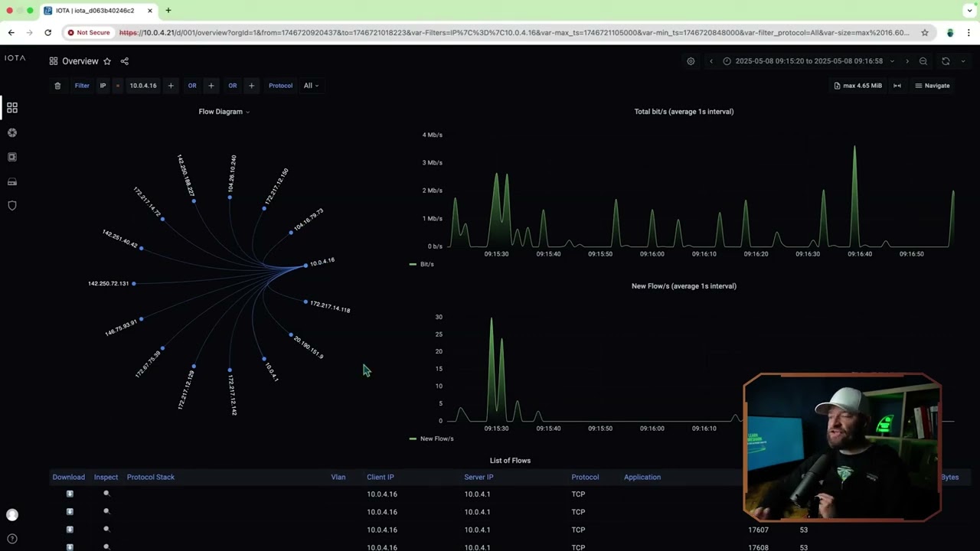The image size is (980, 551).
Task: Download the flow row with port 17607
Action: 70,530
